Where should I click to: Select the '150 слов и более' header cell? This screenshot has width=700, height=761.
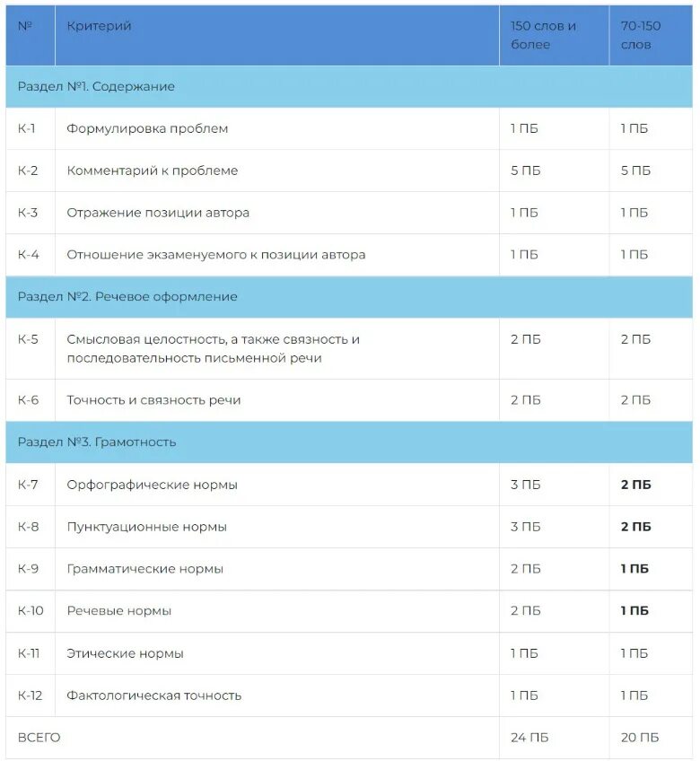coord(554,35)
